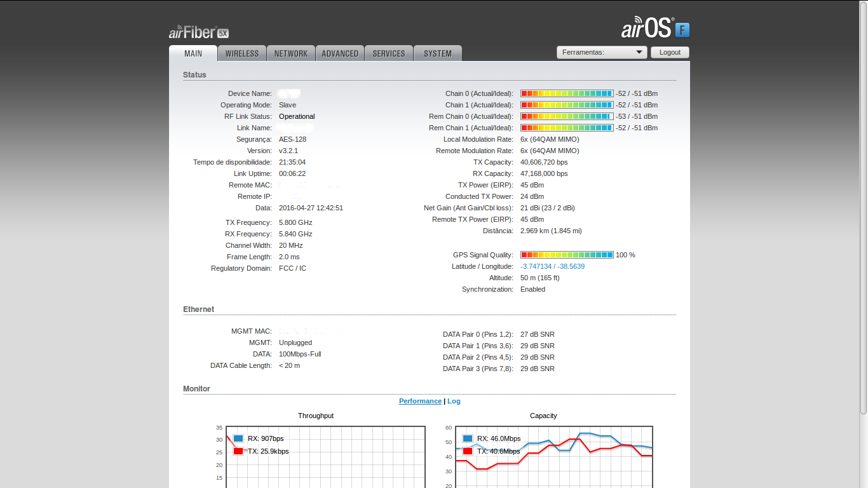Click the blue F badge icon
The height and width of the screenshot is (488, 868).
pyautogui.click(x=682, y=30)
